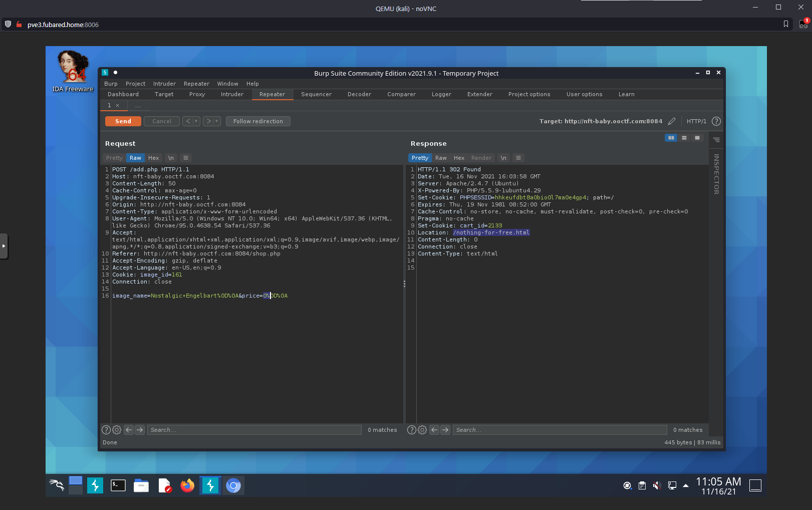Go to previous history item

tap(188, 121)
